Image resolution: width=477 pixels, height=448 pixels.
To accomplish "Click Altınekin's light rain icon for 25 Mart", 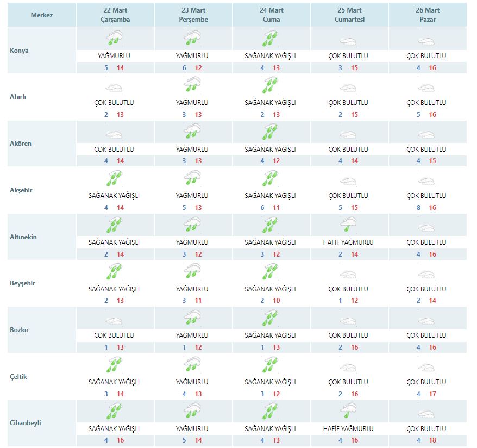I will pyautogui.click(x=348, y=224).
